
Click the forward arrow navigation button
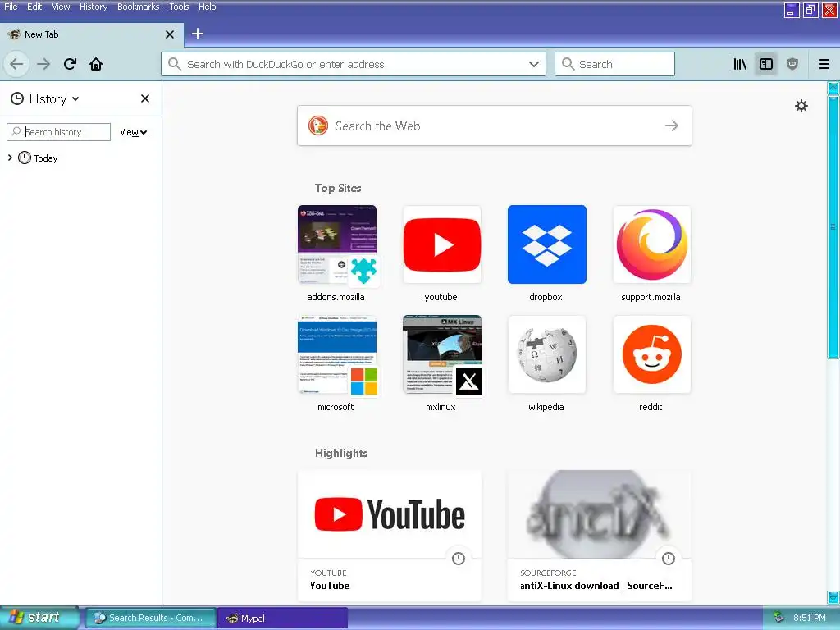[43, 64]
